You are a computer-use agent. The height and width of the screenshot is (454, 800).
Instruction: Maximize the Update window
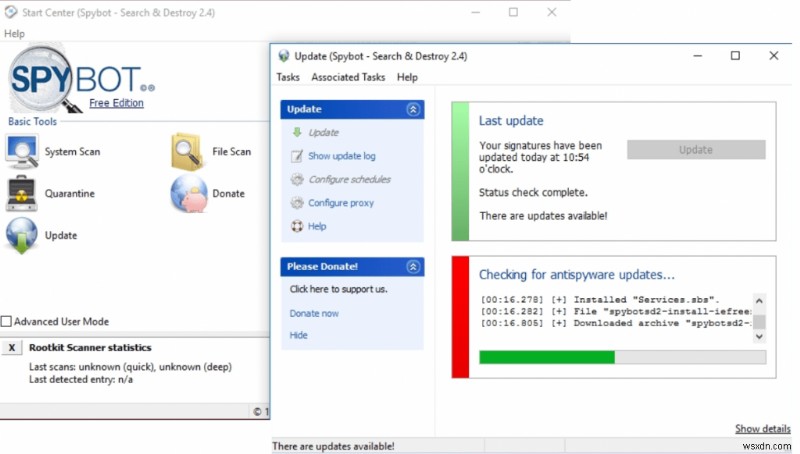[735, 56]
